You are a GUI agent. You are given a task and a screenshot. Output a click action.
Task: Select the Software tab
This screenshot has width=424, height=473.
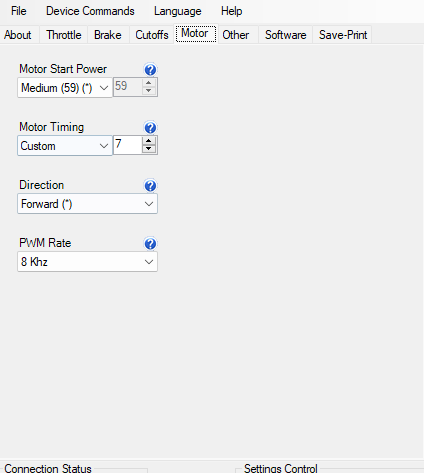tap(286, 35)
